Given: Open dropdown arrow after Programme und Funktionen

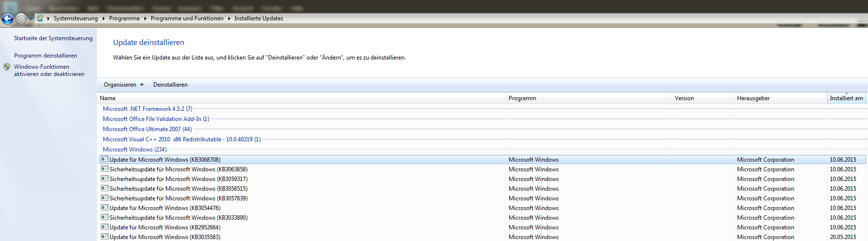Looking at the screenshot, I should click(x=229, y=18).
